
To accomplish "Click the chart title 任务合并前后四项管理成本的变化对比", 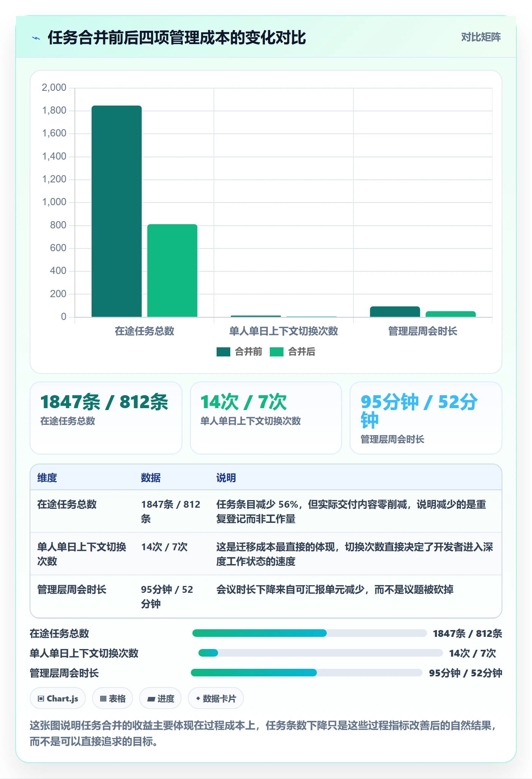I will coord(177,38).
